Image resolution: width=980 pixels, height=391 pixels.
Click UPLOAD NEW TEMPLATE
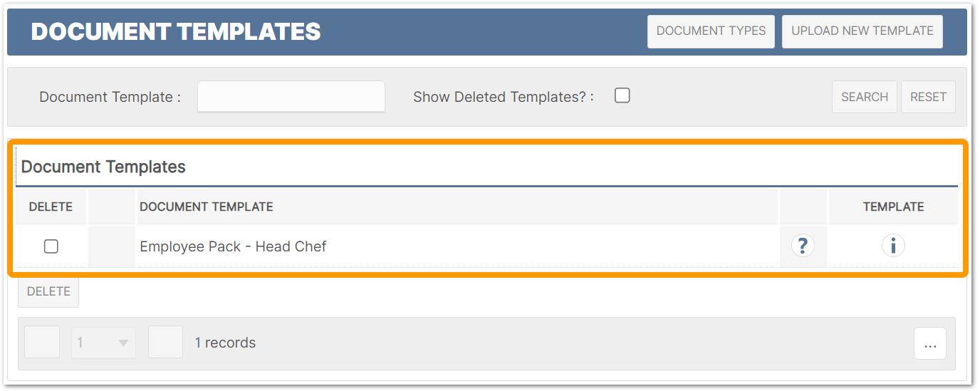(x=862, y=31)
